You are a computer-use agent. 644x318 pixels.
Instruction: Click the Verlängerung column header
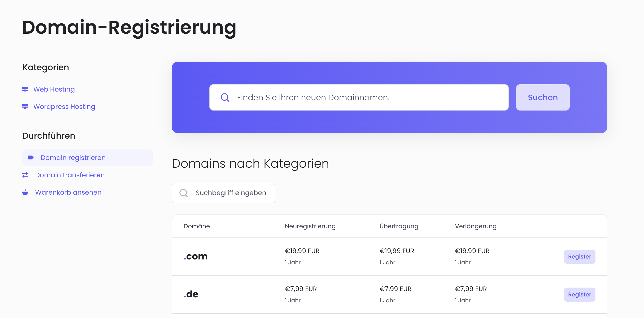[x=476, y=226]
